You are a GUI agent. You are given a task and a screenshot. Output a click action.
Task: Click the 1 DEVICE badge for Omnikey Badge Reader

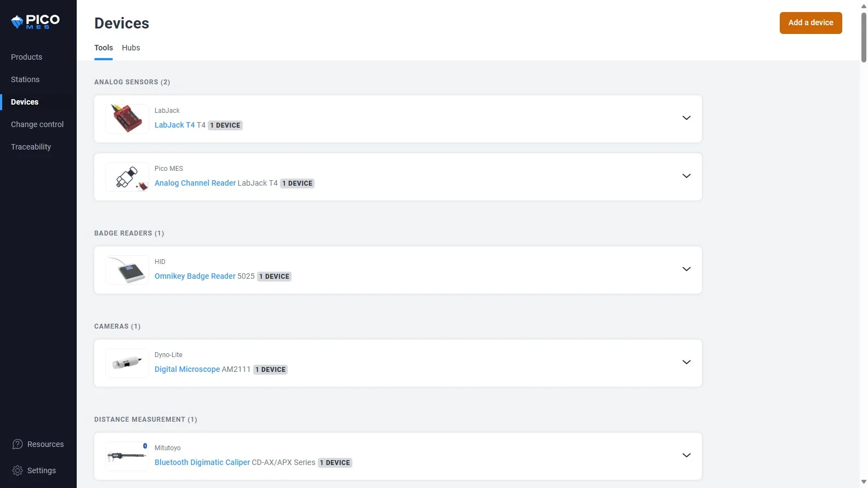275,277
